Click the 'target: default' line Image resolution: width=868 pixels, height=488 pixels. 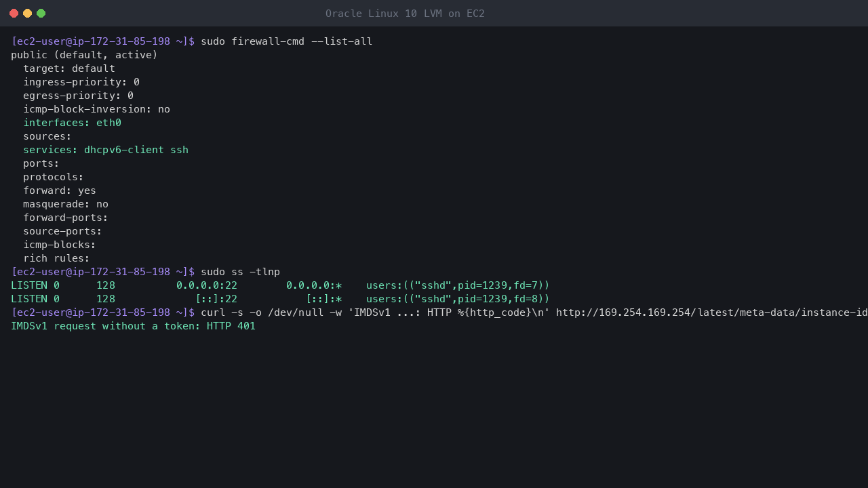click(69, 68)
